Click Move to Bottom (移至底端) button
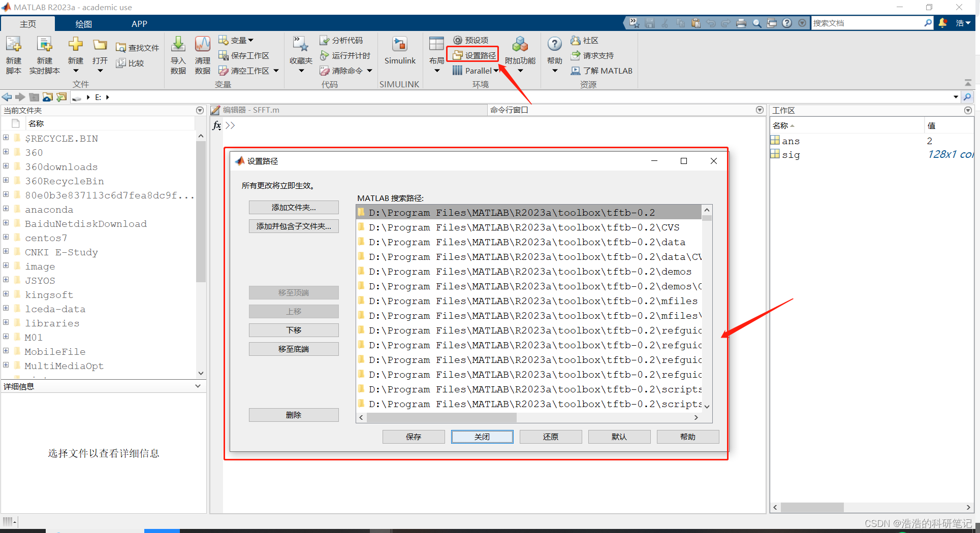 point(294,349)
